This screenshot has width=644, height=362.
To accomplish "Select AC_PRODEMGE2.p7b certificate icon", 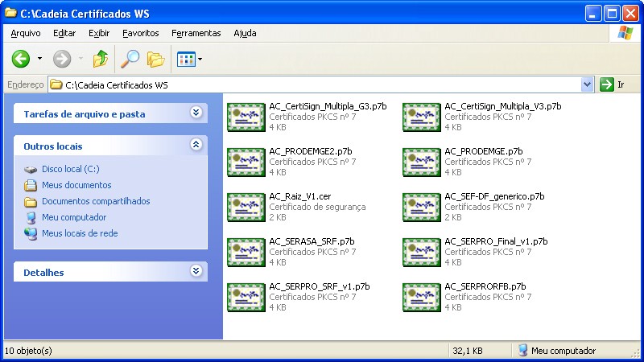I will pyautogui.click(x=246, y=162).
